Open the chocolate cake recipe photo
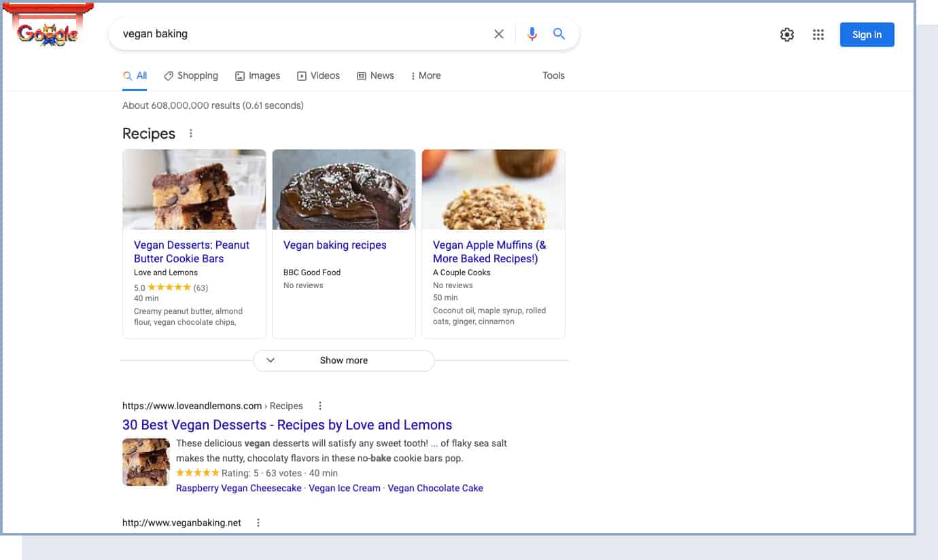Image resolution: width=938 pixels, height=560 pixels. point(344,190)
